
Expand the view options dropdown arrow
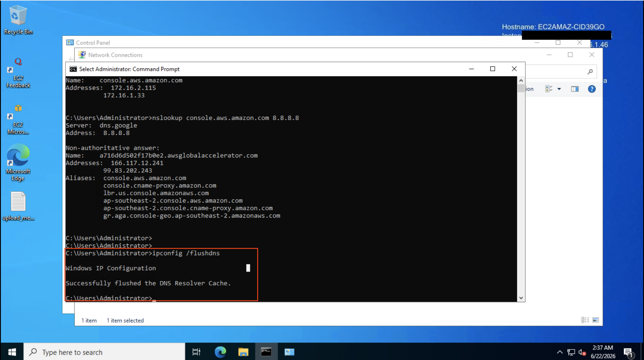tap(559, 89)
